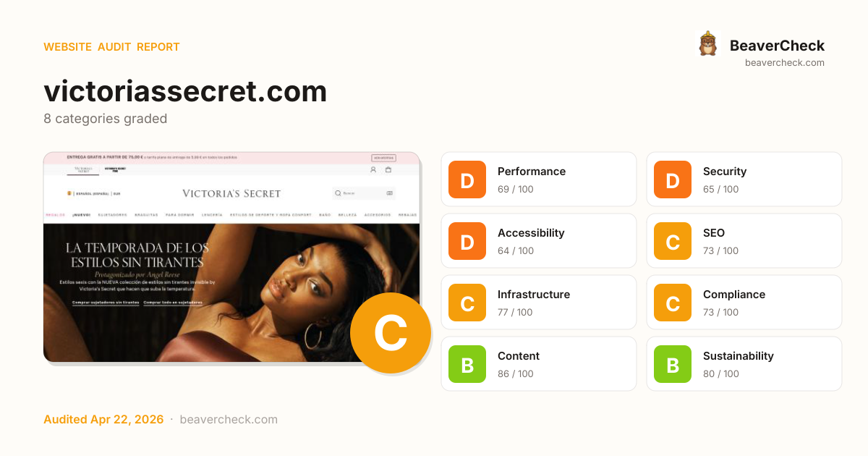The image size is (868, 456).
Task: Open the Compliance 73 / 100 card
Action: pyautogui.click(x=744, y=303)
